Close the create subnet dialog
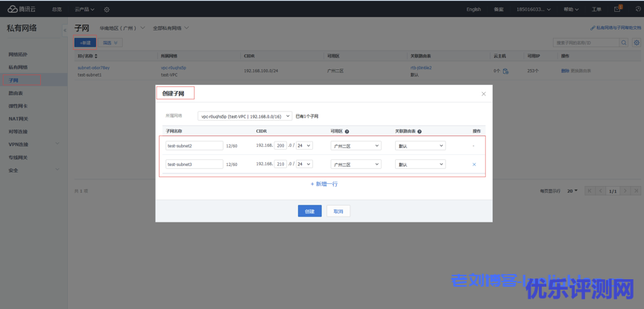This screenshot has height=309, width=644. point(483,94)
